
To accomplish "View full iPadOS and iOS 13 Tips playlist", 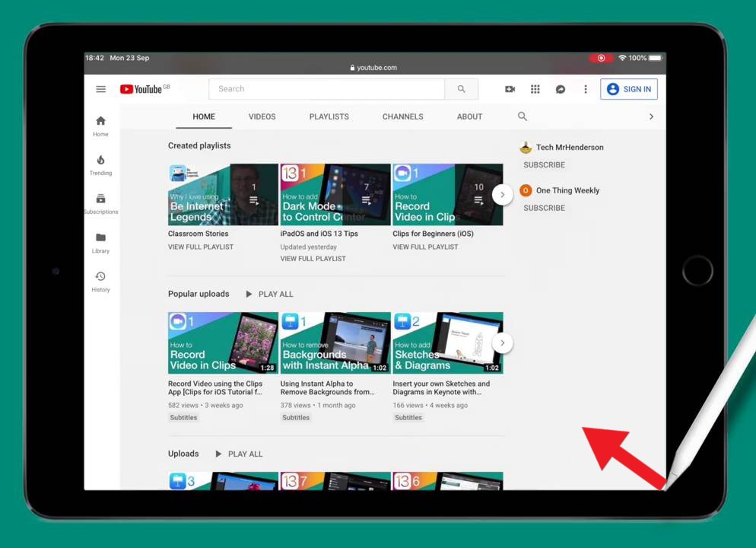I will click(x=313, y=259).
